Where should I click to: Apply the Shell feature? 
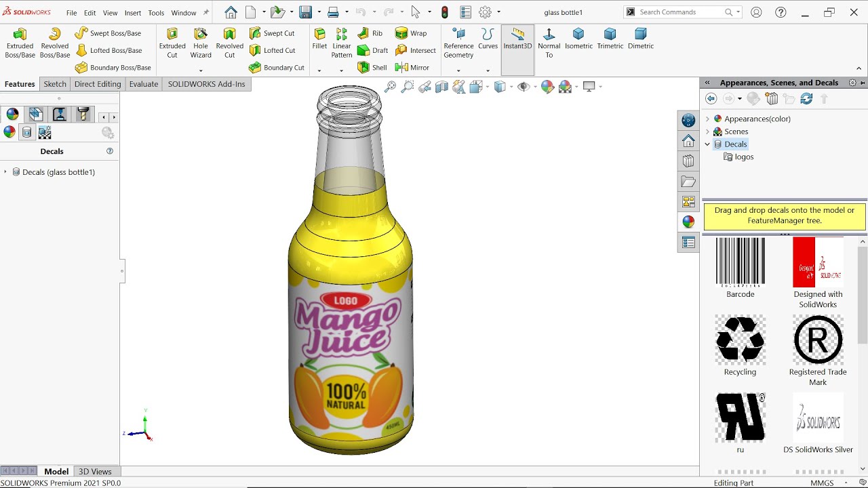372,67
